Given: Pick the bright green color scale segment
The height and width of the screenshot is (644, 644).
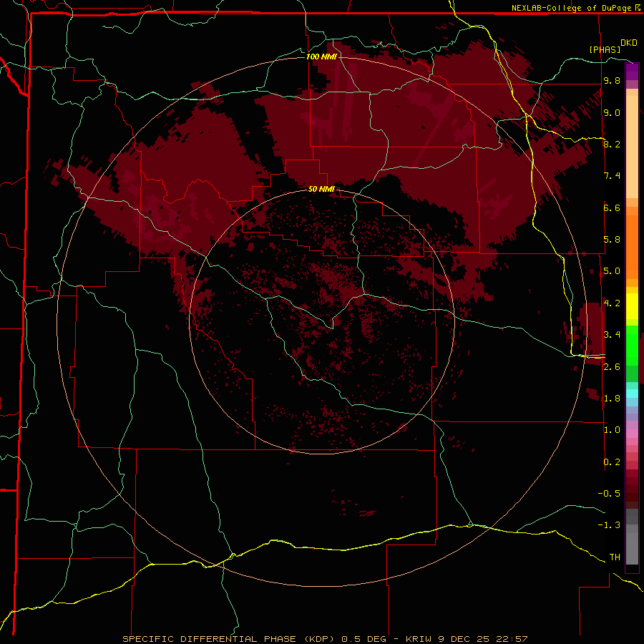Looking at the screenshot, I should 632,345.
